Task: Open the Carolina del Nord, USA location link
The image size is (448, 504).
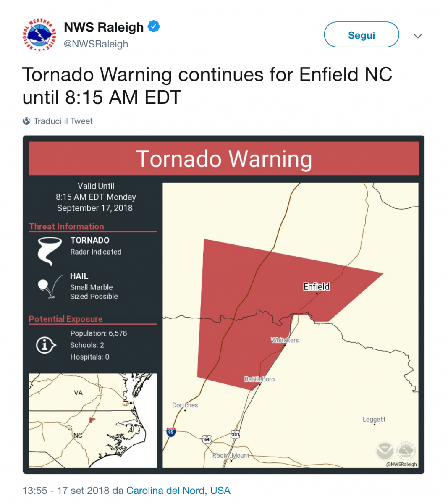Action: pyautogui.click(x=178, y=491)
